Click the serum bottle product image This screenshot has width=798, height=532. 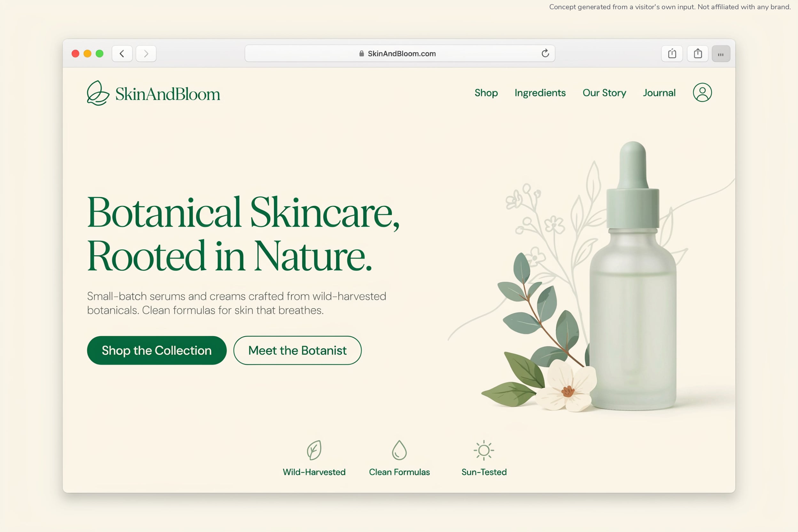(633, 276)
